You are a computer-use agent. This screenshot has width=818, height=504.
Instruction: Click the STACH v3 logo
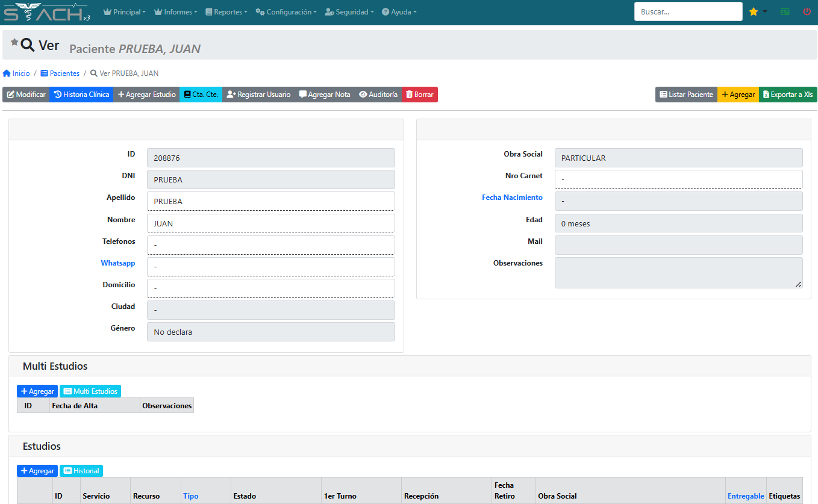point(47,12)
